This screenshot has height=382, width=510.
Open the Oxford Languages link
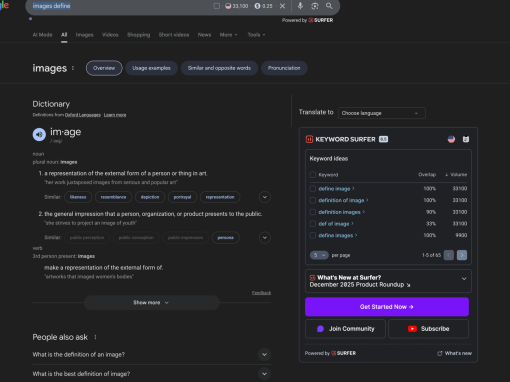pos(83,115)
